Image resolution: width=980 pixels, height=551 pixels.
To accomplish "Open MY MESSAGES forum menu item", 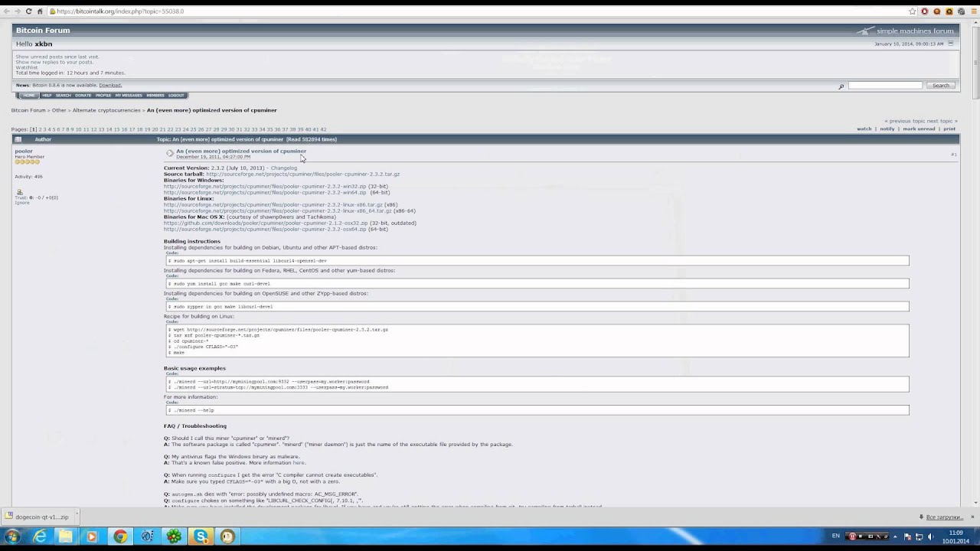I will pos(129,96).
